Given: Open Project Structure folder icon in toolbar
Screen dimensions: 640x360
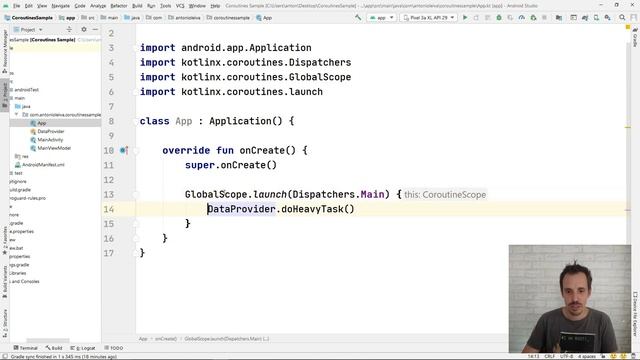Looking at the screenshot, I should 559,18.
